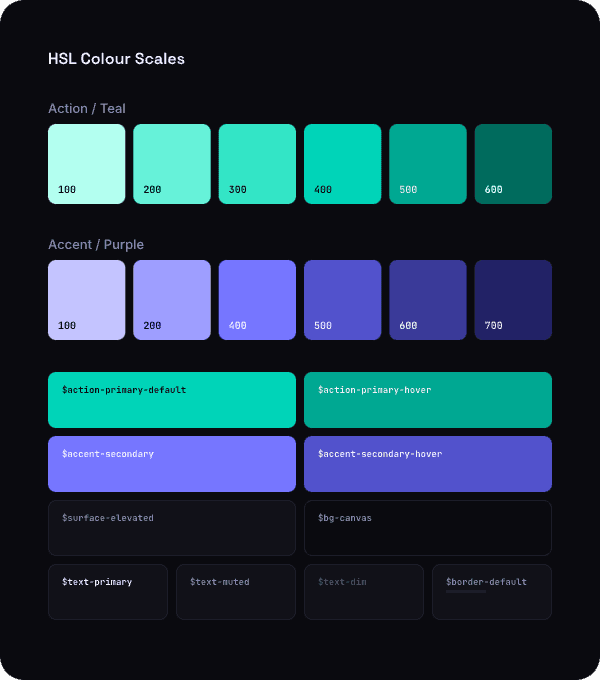
Task: Select the $bg-canvas token card
Action: [428, 528]
